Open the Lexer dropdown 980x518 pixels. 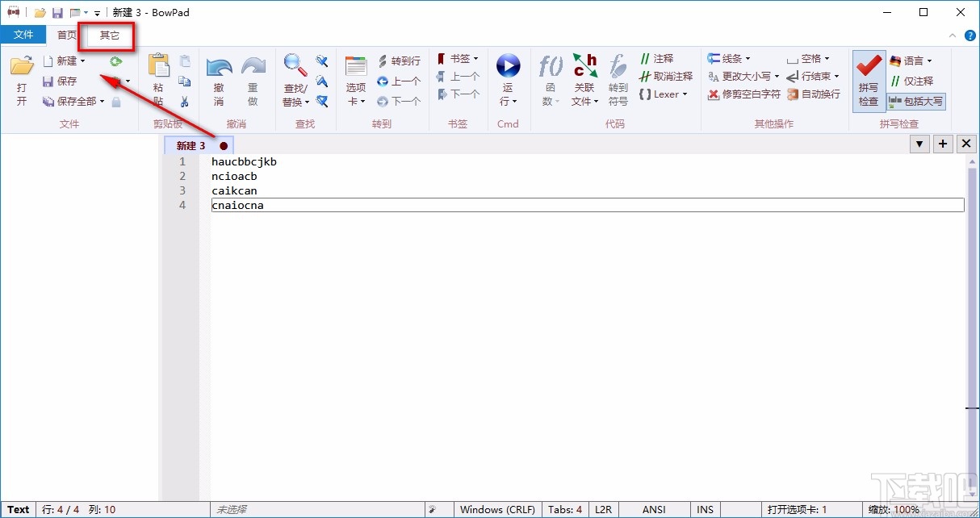[663, 94]
